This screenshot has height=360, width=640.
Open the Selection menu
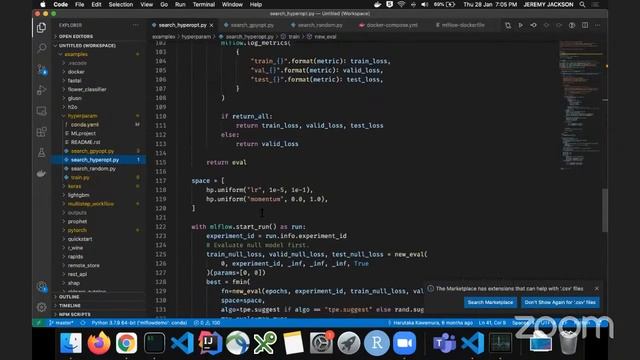coord(121,4)
